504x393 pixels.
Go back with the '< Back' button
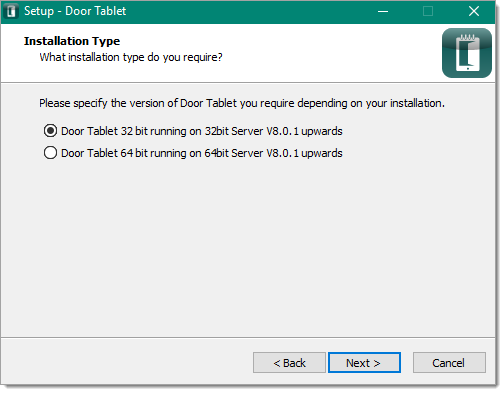(x=289, y=363)
